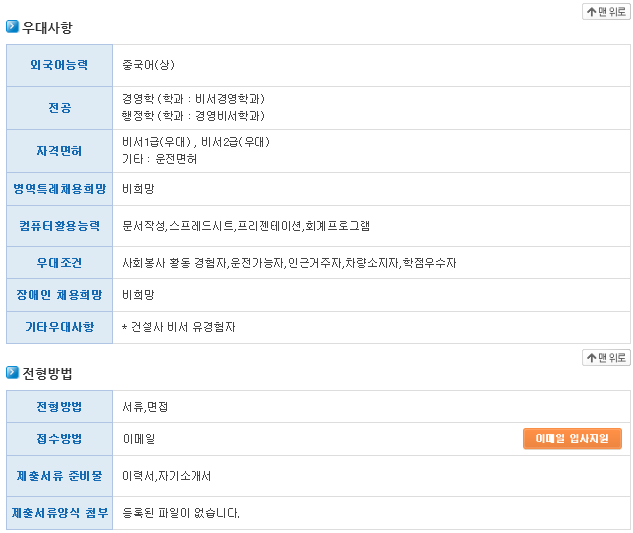Viewport: 633px width, 533px height.
Task: Select the 병역특례채용희망 label
Action: [59, 188]
